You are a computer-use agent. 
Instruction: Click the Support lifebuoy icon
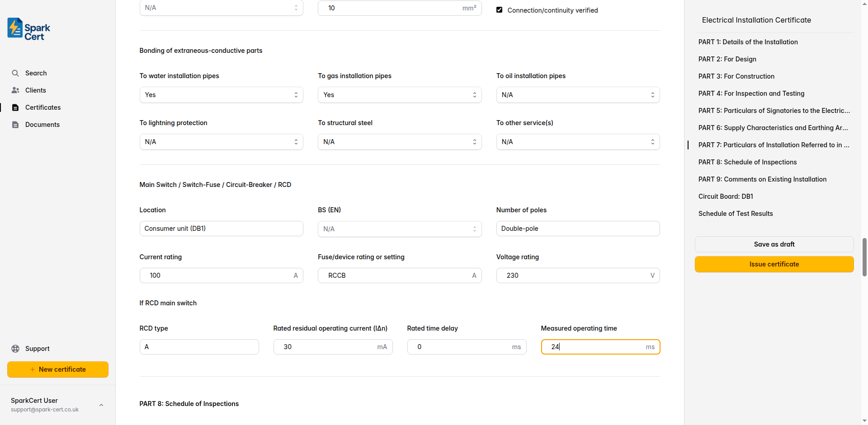[x=15, y=349]
